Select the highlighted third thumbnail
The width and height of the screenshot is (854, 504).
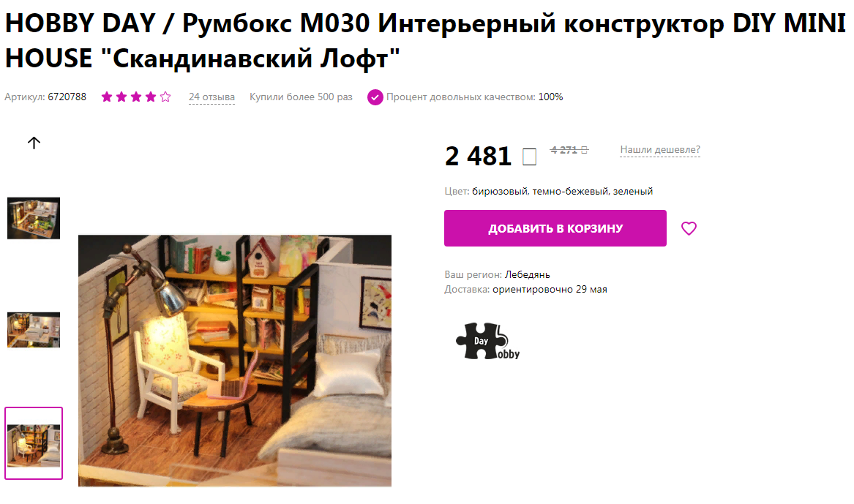click(x=34, y=443)
